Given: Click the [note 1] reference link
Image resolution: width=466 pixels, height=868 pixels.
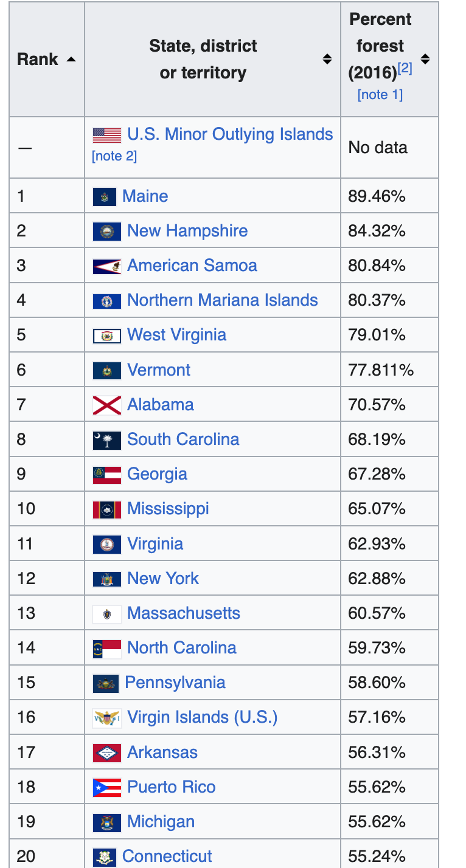Looking at the screenshot, I should coord(380,95).
